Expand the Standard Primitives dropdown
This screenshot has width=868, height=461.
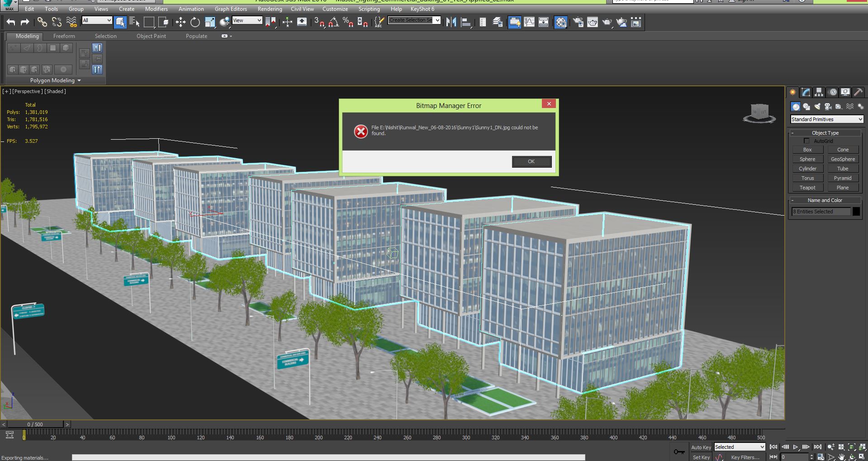pos(826,119)
